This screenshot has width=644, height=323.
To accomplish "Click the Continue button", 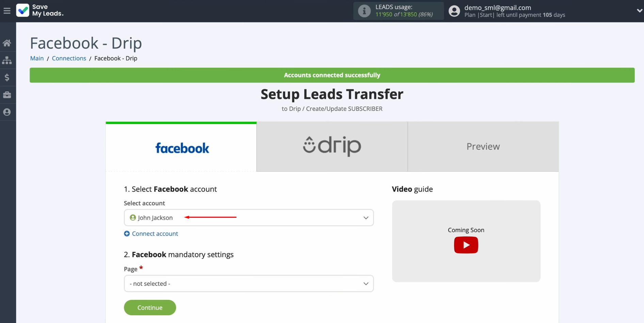I will (x=150, y=308).
